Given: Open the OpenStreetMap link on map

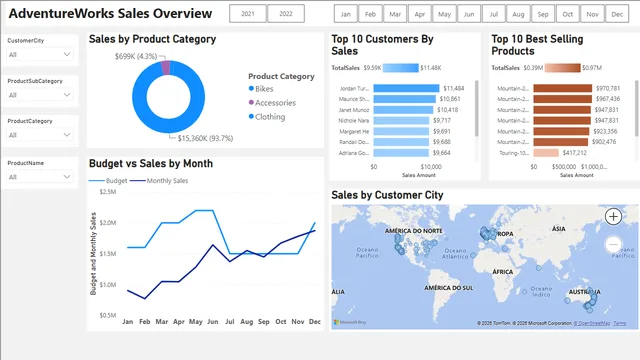Looking at the screenshot, I should point(592,323).
